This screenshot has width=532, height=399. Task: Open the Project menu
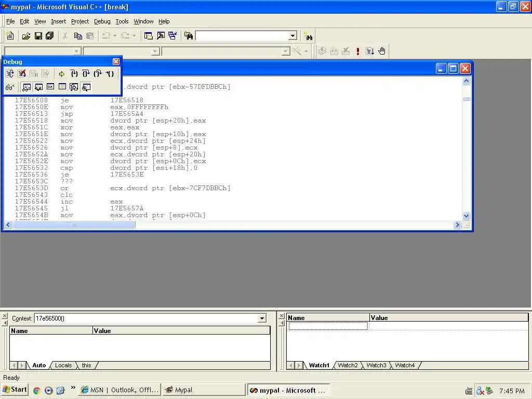coord(80,21)
